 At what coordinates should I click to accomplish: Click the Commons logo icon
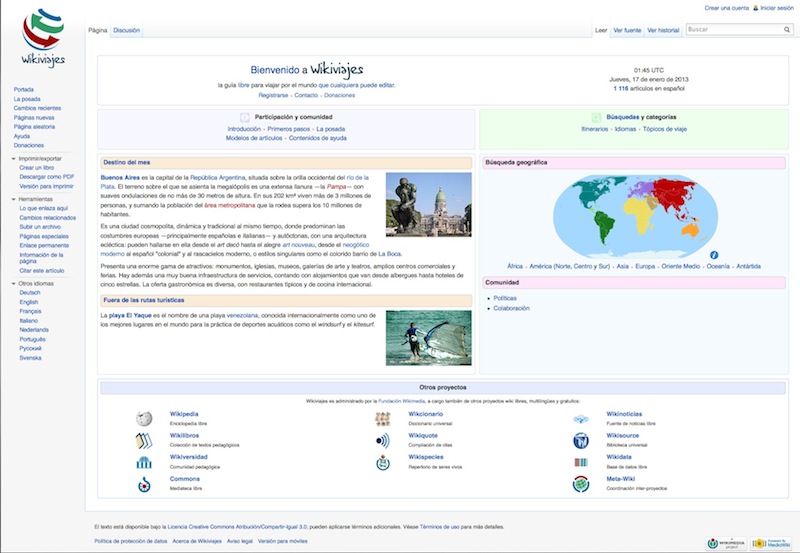(144, 485)
